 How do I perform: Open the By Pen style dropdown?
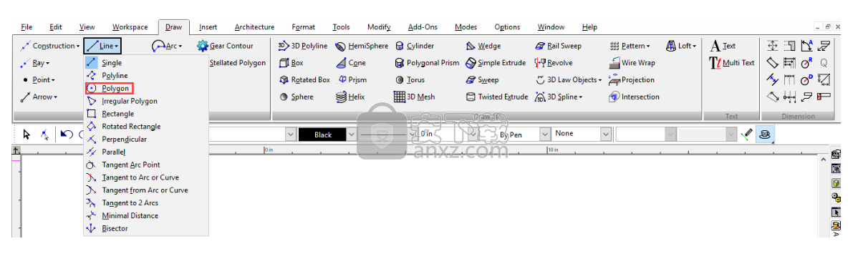515,134
